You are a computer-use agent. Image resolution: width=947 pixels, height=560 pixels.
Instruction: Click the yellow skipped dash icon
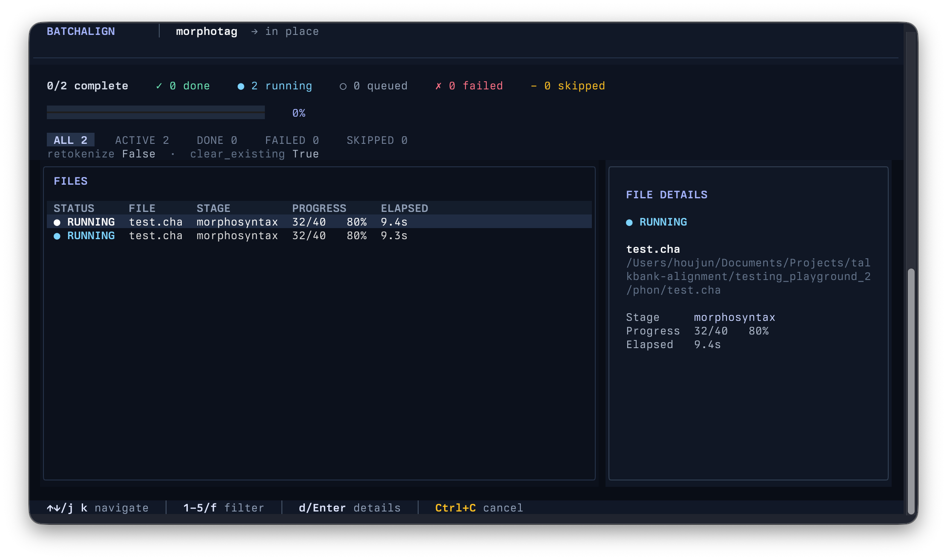coord(534,86)
